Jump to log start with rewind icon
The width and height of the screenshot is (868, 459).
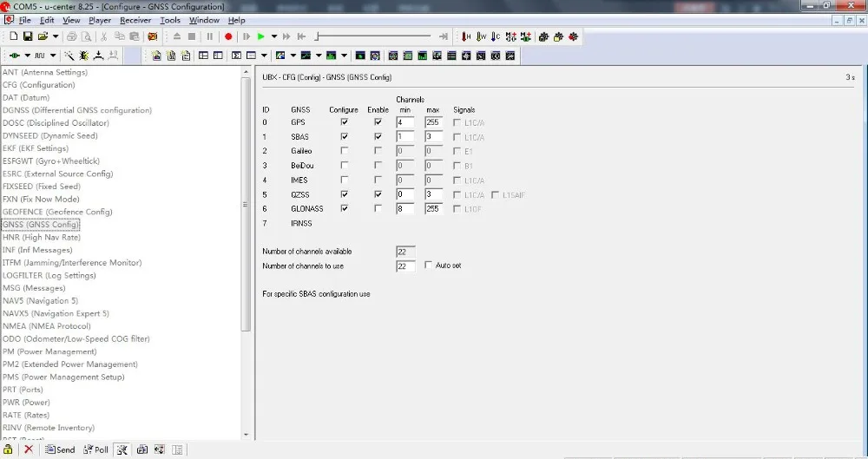point(302,36)
